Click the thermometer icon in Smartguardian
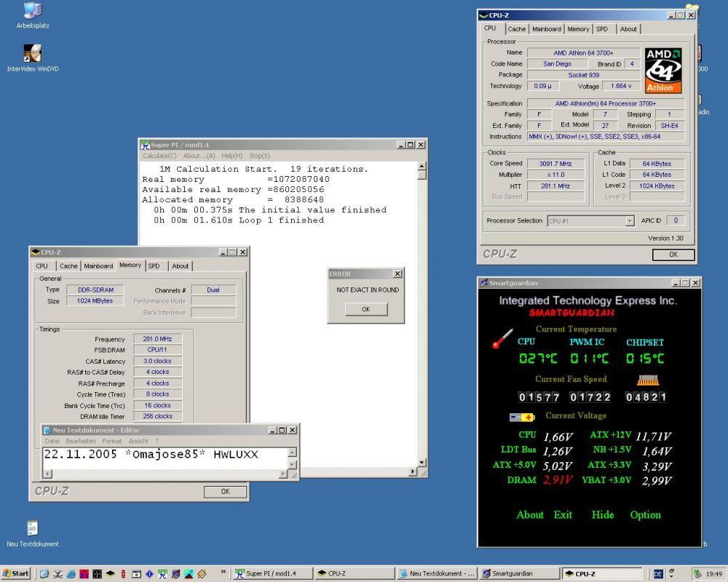728x582 pixels. (x=502, y=338)
